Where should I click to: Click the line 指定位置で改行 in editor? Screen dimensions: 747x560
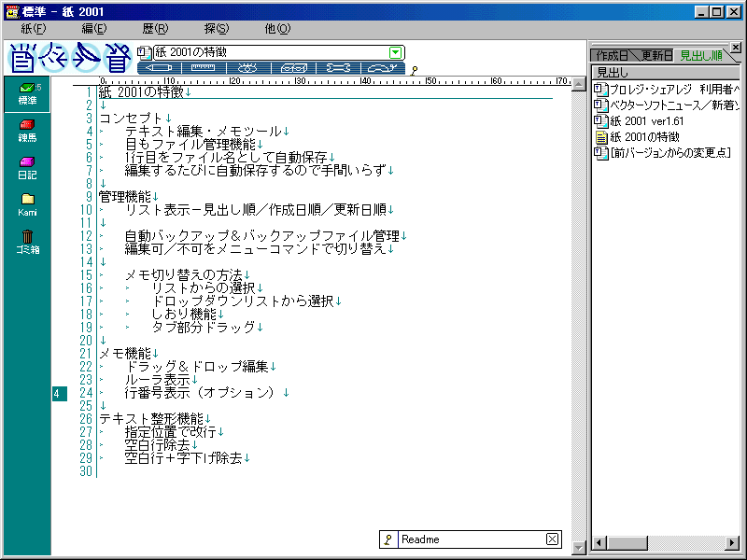coord(171,432)
